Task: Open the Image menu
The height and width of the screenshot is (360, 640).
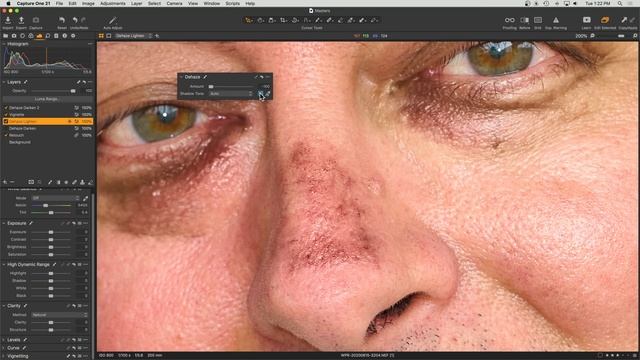Action: coord(88,3)
